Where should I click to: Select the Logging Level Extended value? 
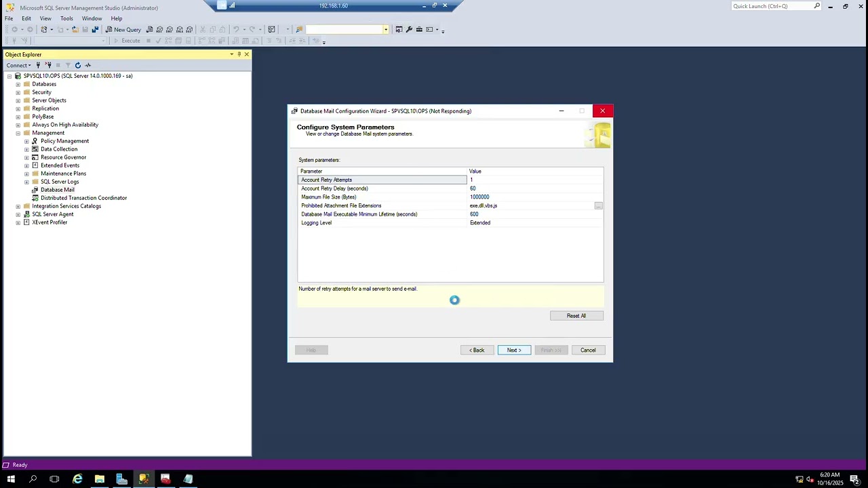point(480,223)
